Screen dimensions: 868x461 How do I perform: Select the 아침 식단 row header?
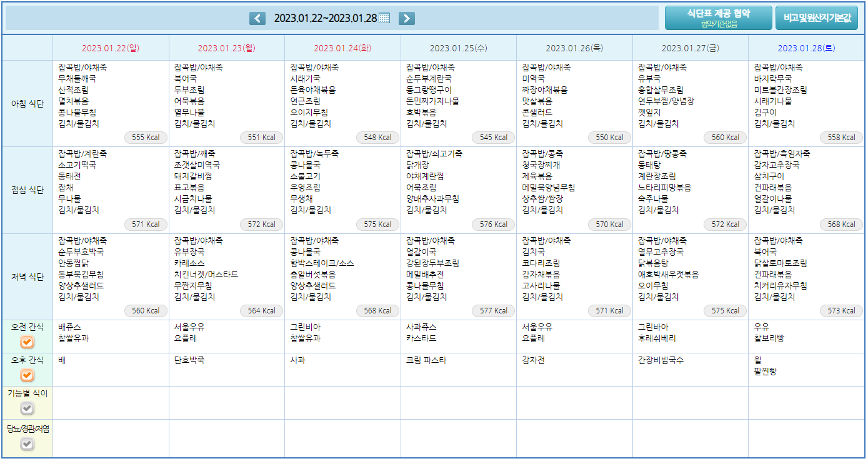click(27, 104)
